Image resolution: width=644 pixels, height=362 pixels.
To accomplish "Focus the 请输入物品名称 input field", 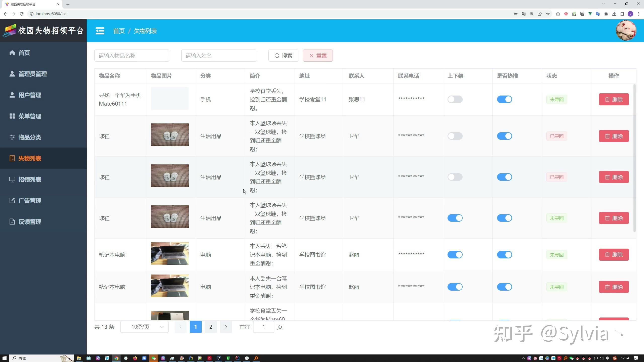I will pyautogui.click(x=132, y=56).
